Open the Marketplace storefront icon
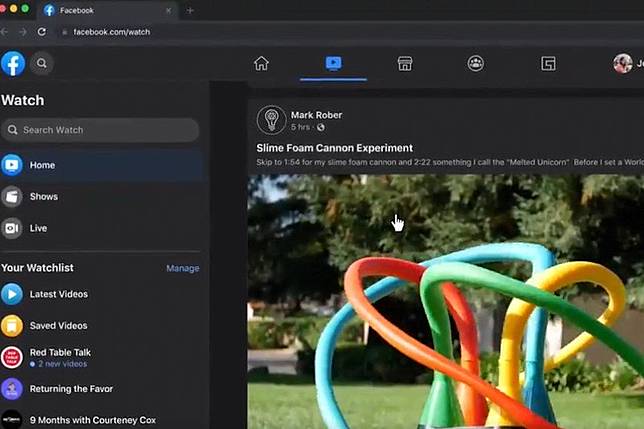Screen dimensions: 644x429 [405, 63]
